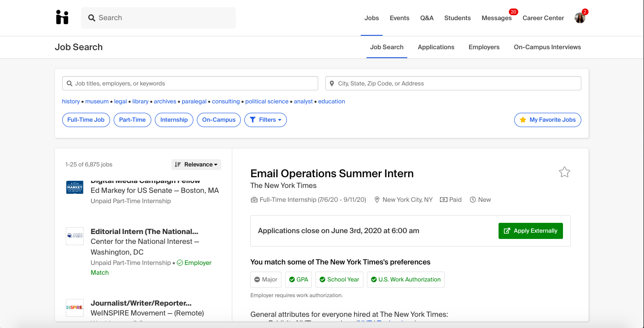Switch to the On-Campus Interviews tab
Viewport: 644px width, 328px height.
pyautogui.click(x=547, y=47)
